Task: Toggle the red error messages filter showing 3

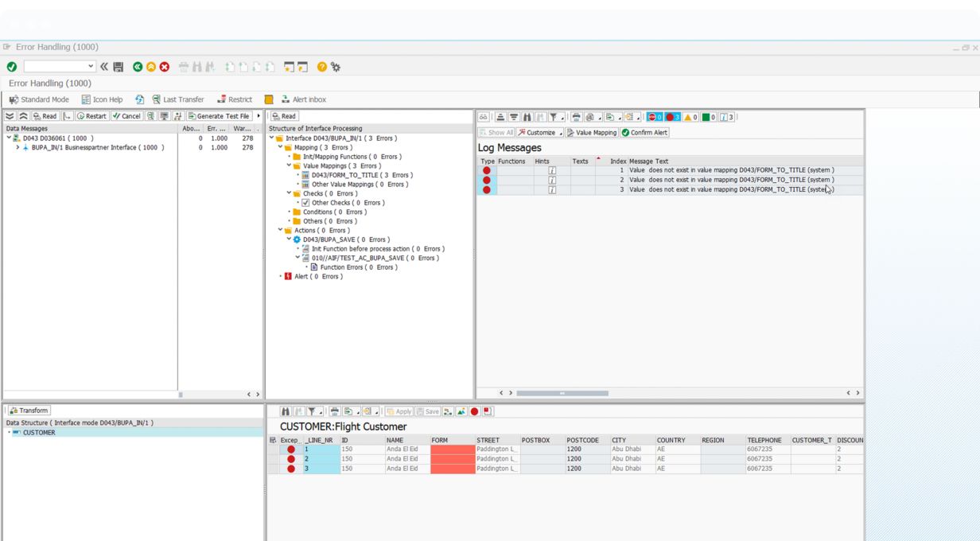Action: (x=673, y=117)
